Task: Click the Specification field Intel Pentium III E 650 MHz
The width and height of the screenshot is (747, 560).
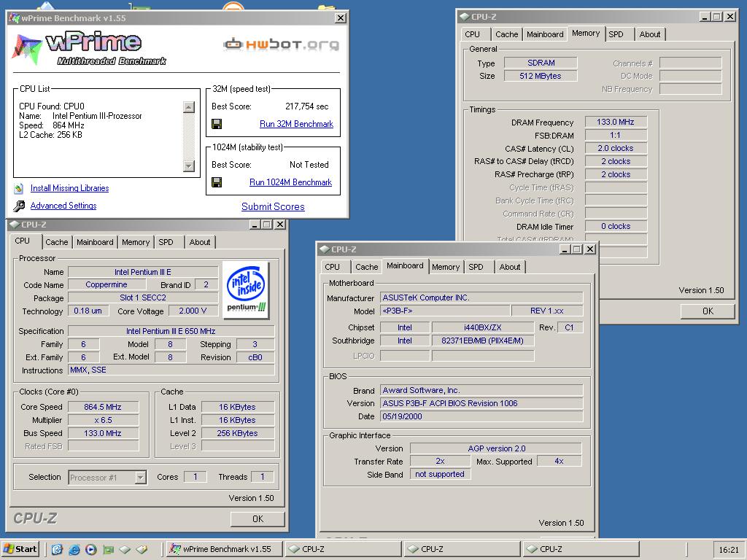Action: (x=171, y=332)
